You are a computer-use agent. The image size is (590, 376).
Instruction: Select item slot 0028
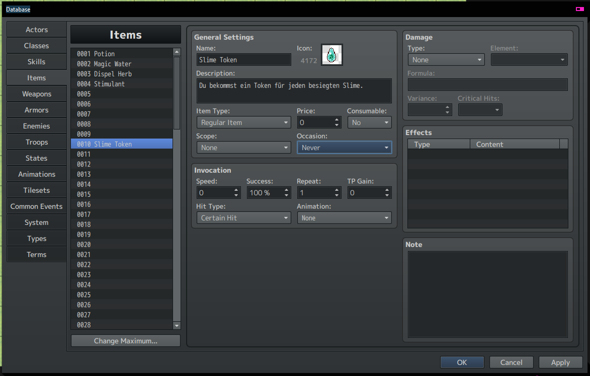pyautogui.click(x=122, y=325)
